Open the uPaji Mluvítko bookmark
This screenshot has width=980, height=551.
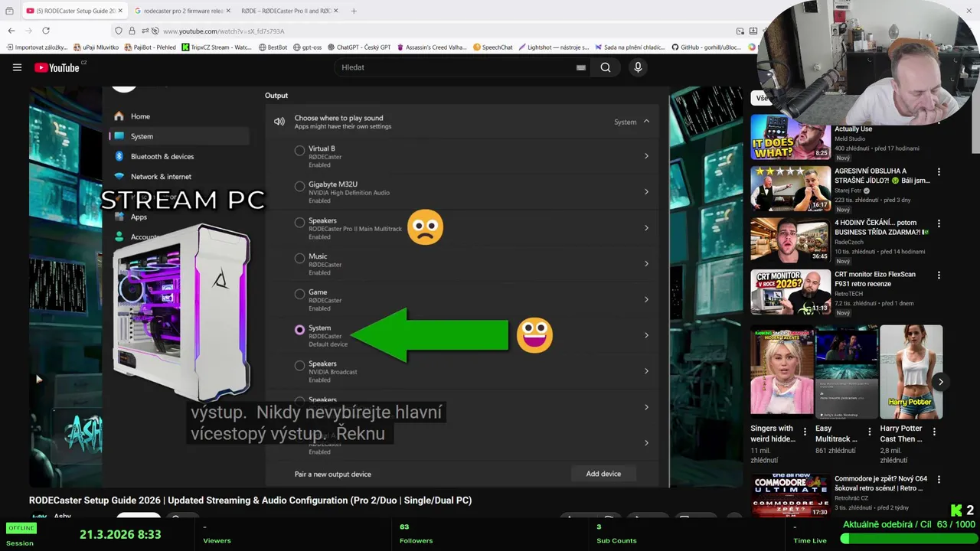96,47
